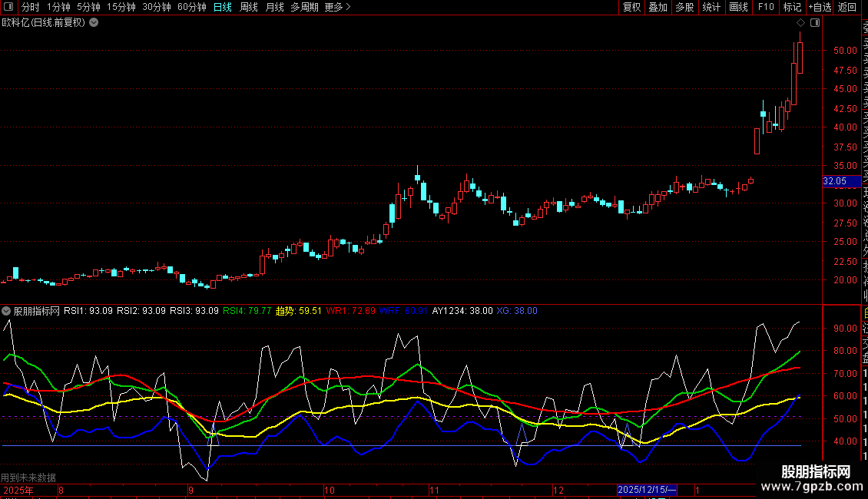This screenshot has width=868, height=499.
Task: Add stock with +自选 button
Action: pyautogui.click(x=820, y=7)
